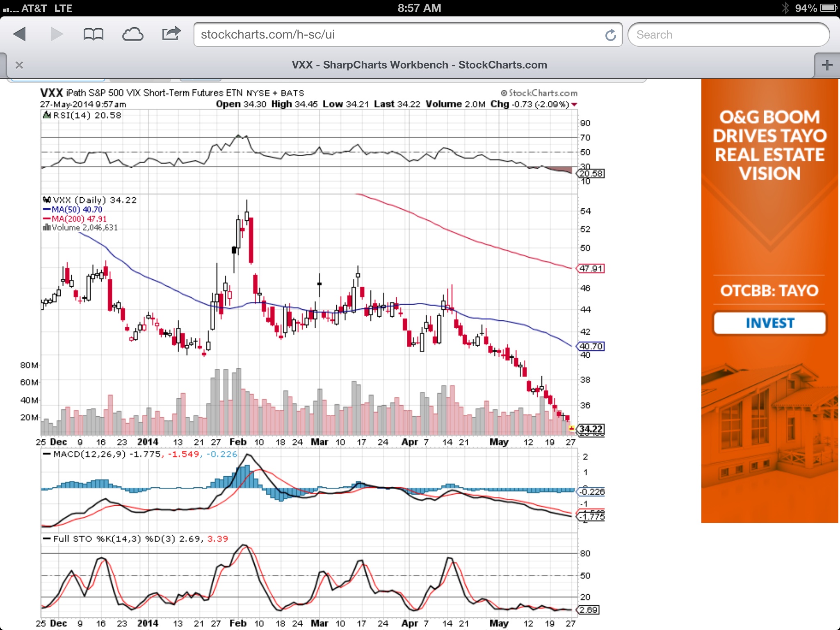
Task: Click the 27-May-2014 9:57am timestamp
Action: pyautogui.click(x=83, y=104)
